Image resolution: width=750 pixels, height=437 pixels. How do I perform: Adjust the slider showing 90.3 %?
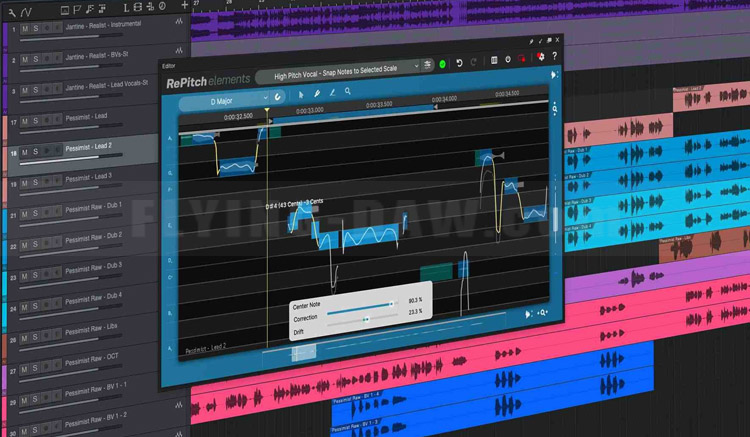[x=362, y=308]
